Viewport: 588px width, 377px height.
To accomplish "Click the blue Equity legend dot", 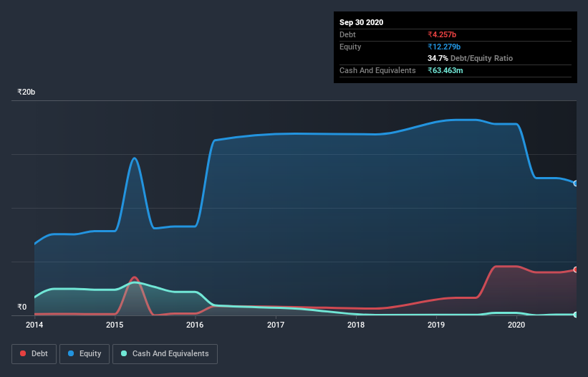I will coord(71,353).
